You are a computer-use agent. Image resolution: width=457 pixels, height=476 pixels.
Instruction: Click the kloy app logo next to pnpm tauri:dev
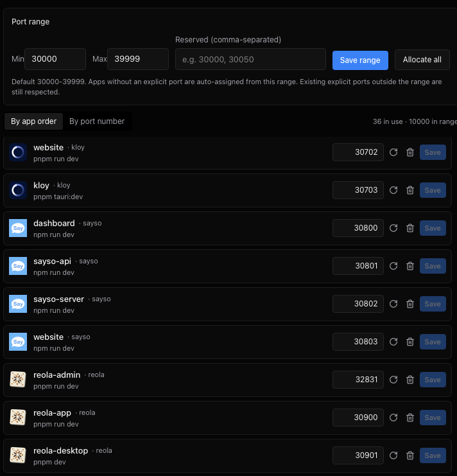tap(18, 190)
